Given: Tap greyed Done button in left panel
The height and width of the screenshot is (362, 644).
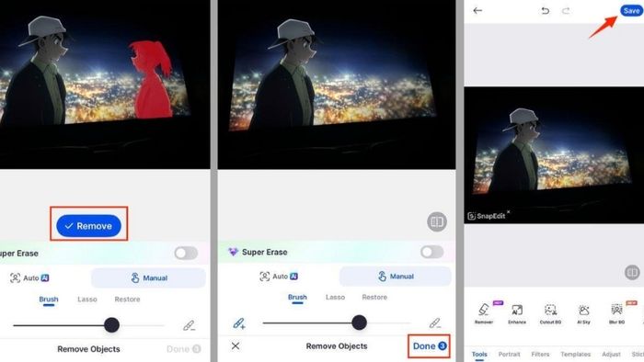Looking at the screenshot, I should tap(184, 349).
